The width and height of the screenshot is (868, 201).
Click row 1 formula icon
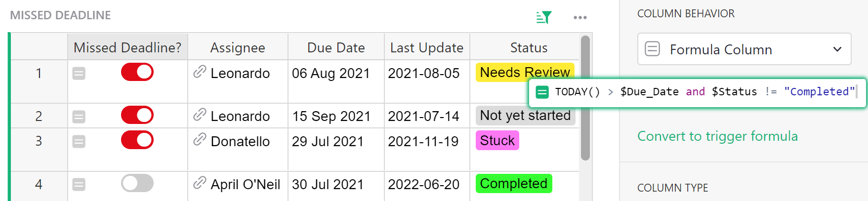[79, 74]
